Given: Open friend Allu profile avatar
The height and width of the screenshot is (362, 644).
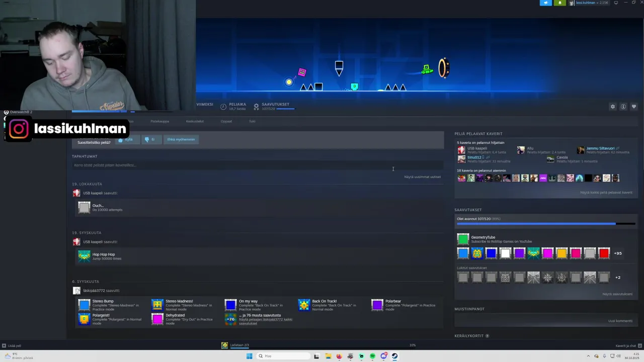Looking at the screenshot, I should pos(521,150).
